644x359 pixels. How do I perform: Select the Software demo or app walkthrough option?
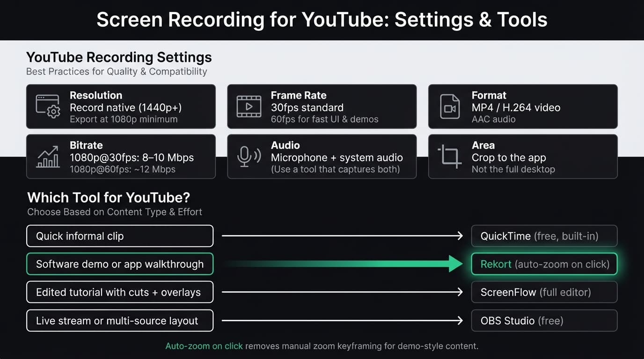pyautogui.click(x=120, y=264)
